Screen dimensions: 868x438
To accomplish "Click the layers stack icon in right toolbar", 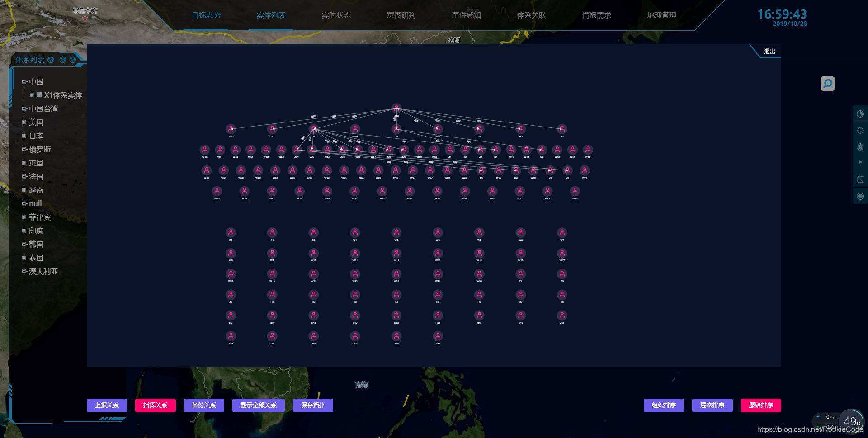I will 860,147.
